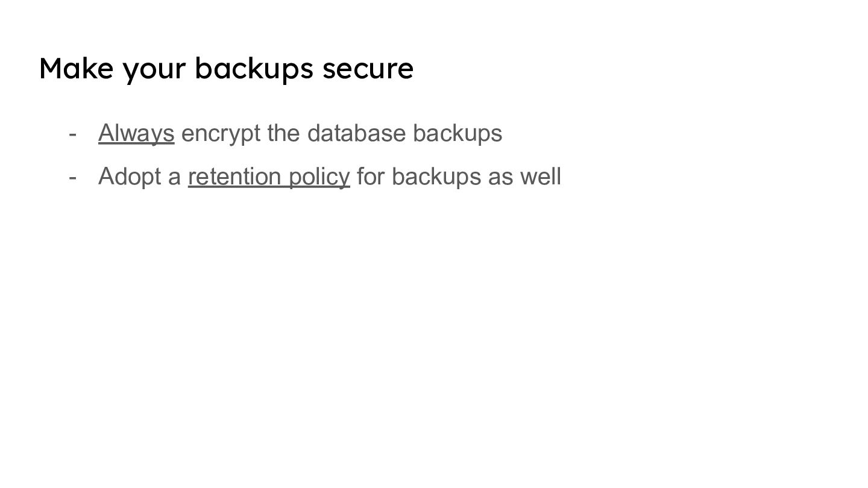Viewport: 868px width, 488px height.
Task: Click the word "Make" in the title
Action: point(76,68)
